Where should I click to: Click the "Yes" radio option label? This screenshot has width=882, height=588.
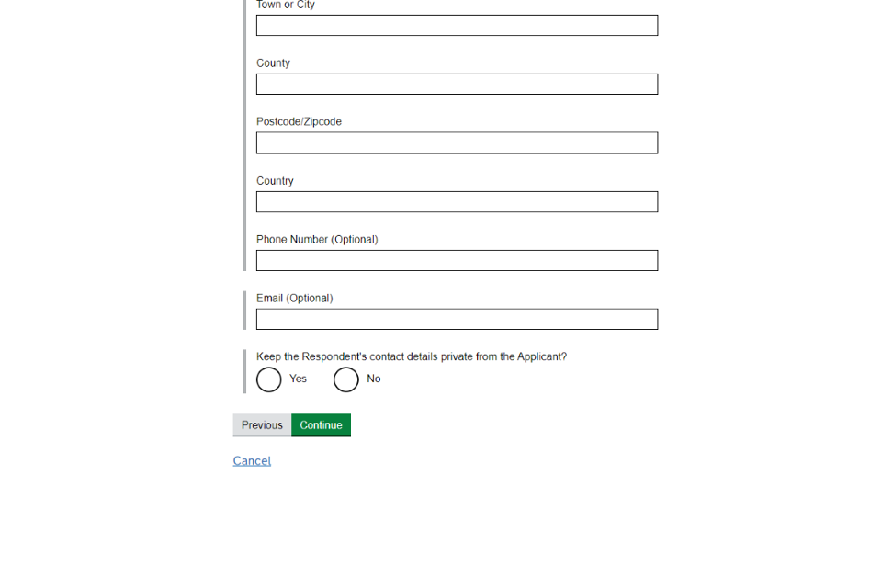298,379
